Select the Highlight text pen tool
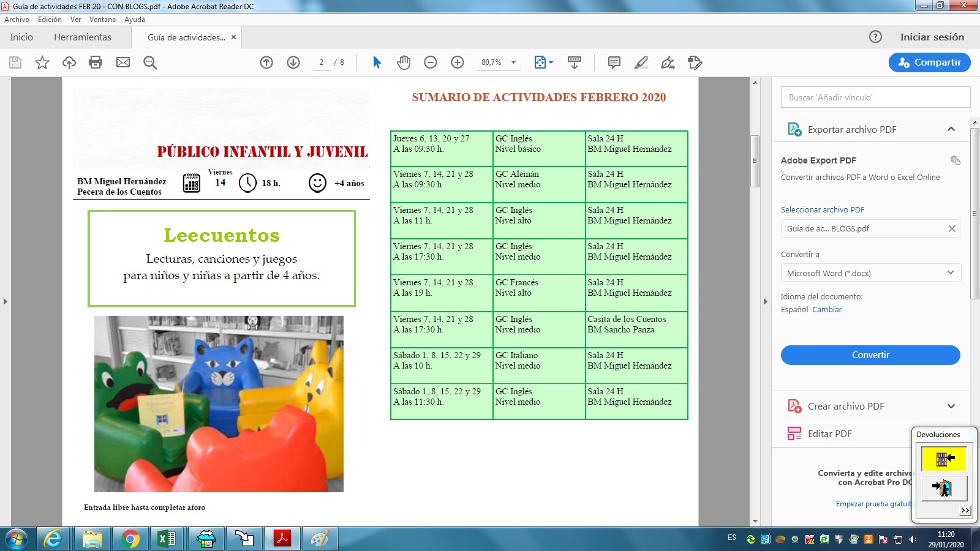 [x=641, y=62]
